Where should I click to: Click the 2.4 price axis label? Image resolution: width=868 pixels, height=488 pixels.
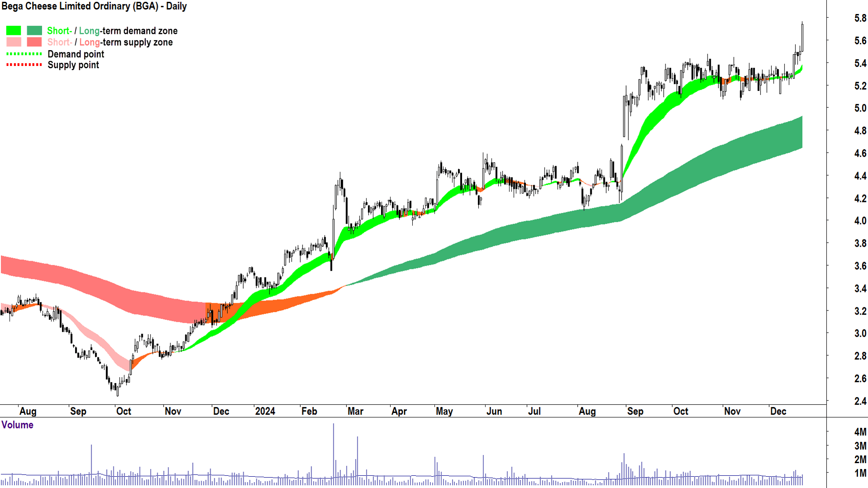click(860, 401)
